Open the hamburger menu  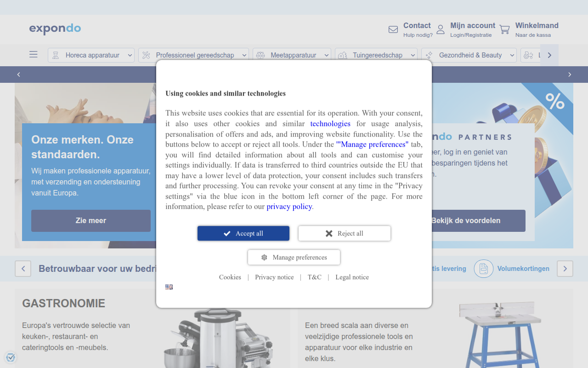pyautogui.click(x=34, y=54)
